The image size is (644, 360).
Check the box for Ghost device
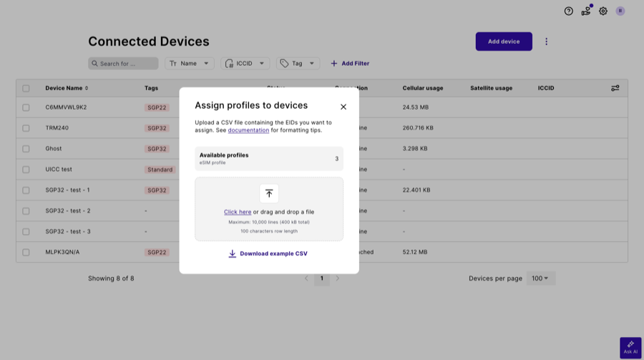(x=26, y=149)
